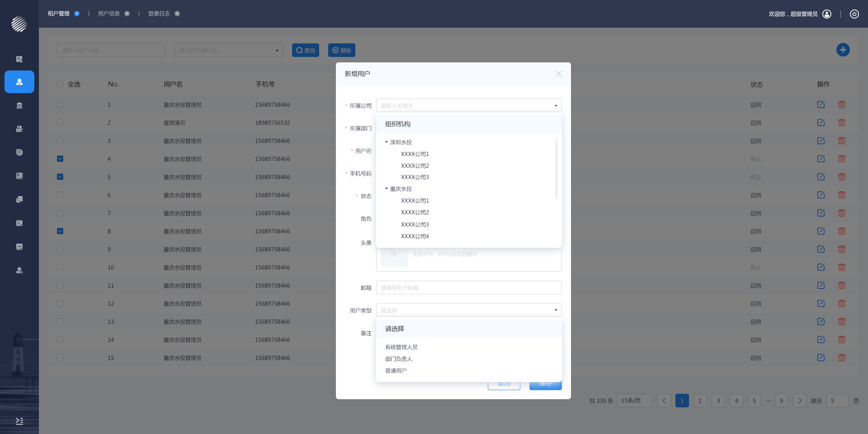The image size is (868, 434).
Task: Click the power logout icon
Action: (x=854, y=14)
